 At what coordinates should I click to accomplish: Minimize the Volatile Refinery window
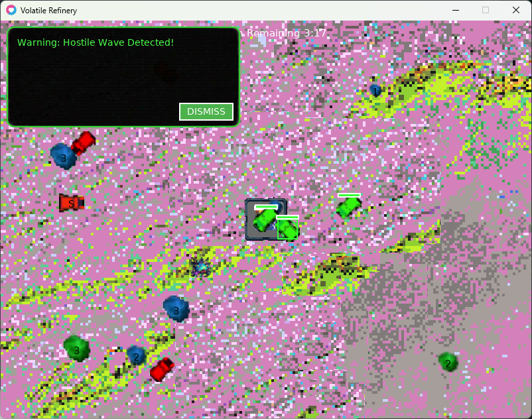point(456,10)
